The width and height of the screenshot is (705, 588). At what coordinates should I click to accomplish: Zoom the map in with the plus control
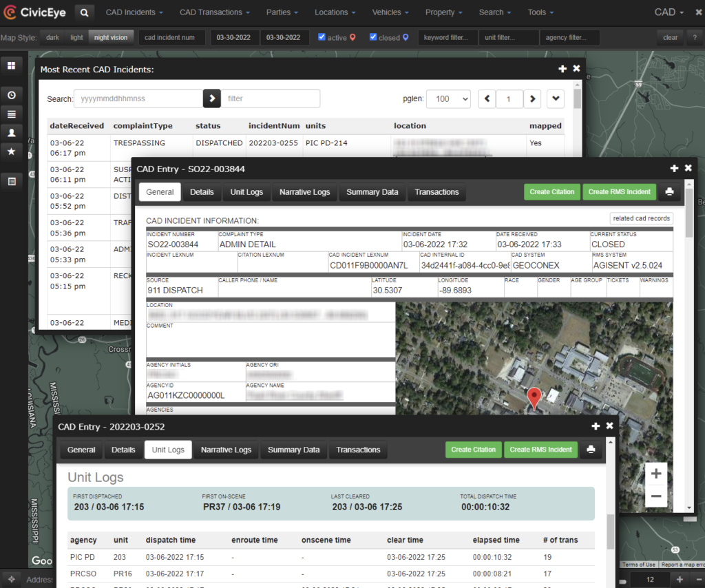coord(655,473)
